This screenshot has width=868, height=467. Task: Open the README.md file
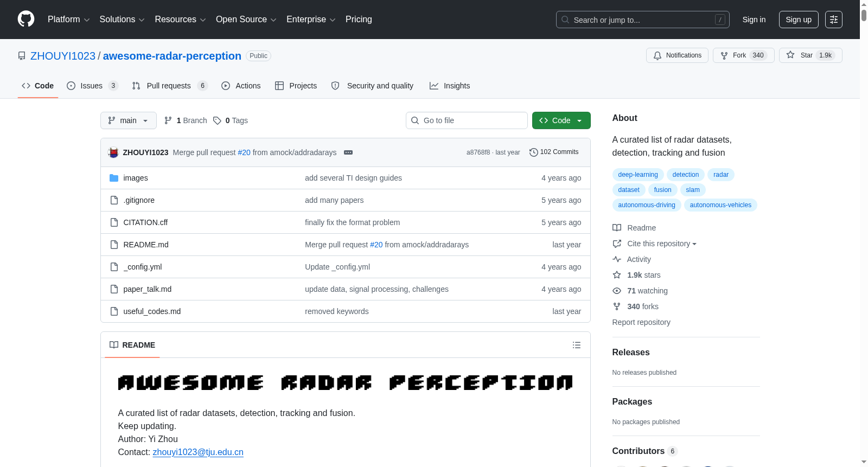tap(146, 245)
